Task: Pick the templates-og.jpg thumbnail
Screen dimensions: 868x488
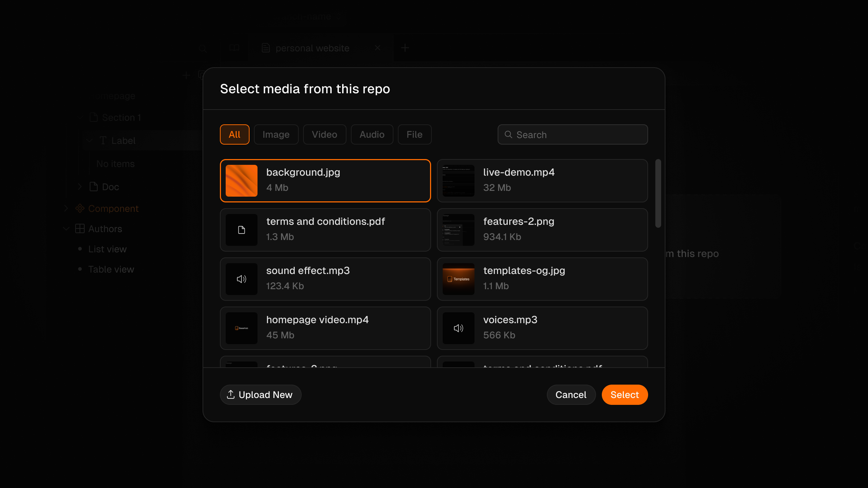Action: click(459, 279)
